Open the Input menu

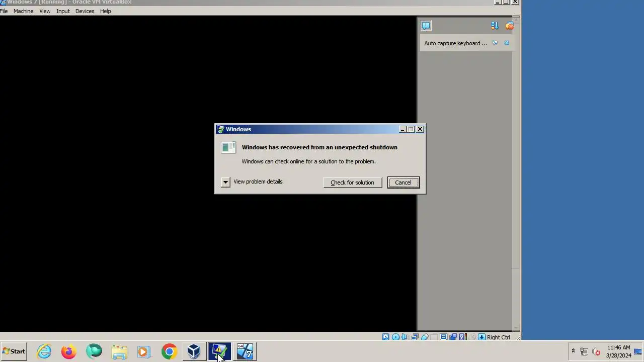pyautogui.click(x=63, y=11)
